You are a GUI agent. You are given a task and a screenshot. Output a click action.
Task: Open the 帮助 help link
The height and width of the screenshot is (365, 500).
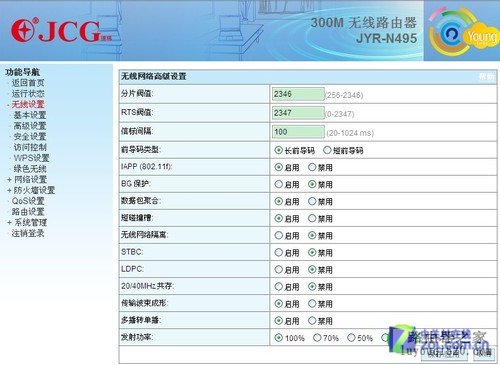tap(486, 77)
